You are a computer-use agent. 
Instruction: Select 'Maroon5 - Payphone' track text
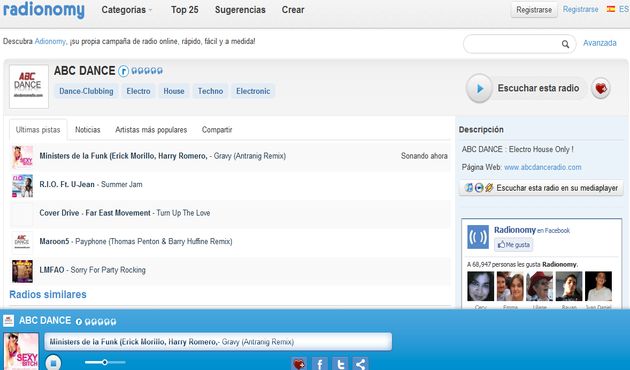click(136, 241)
